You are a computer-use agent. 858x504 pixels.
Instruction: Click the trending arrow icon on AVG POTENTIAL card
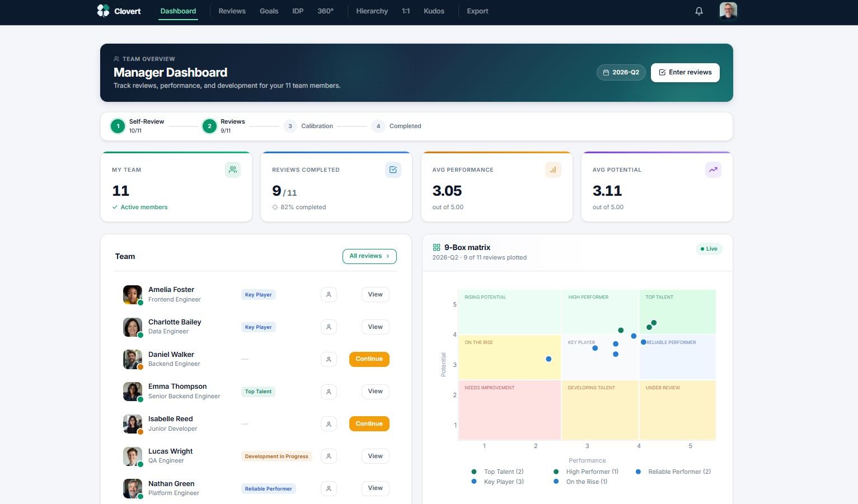(713, 169)
